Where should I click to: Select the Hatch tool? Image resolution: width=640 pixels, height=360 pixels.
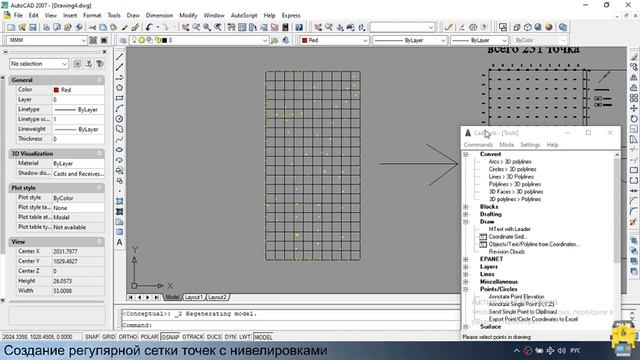(x=119, y=201)
